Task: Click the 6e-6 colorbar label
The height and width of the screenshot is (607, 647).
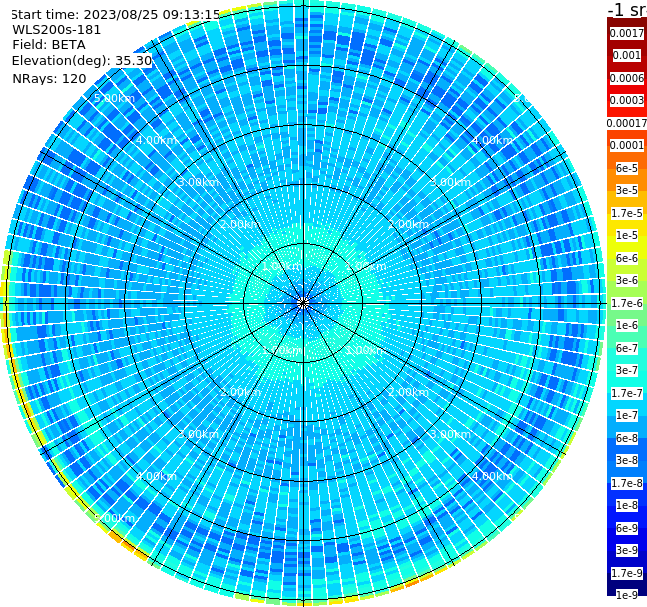Action: [627, 258]
